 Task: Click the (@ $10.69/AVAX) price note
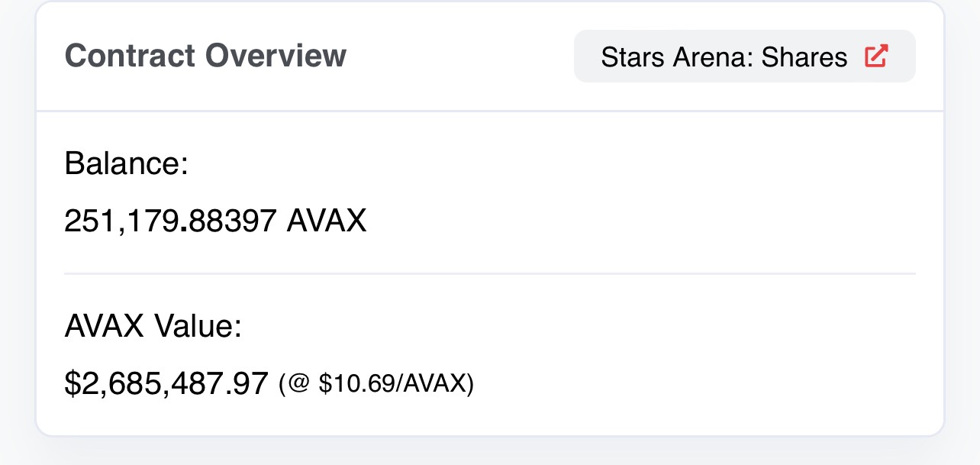(376, 383)
